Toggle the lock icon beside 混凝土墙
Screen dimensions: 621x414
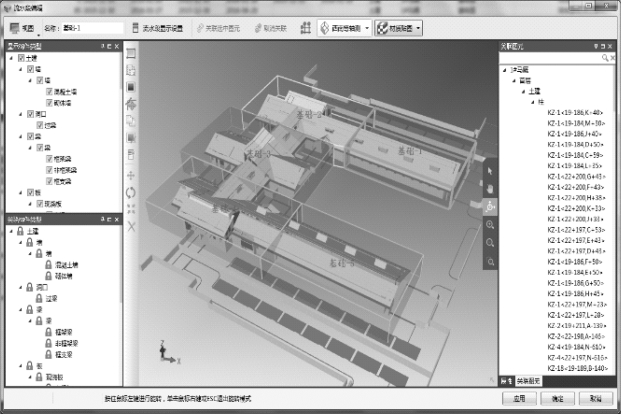(x=48, y=264)
